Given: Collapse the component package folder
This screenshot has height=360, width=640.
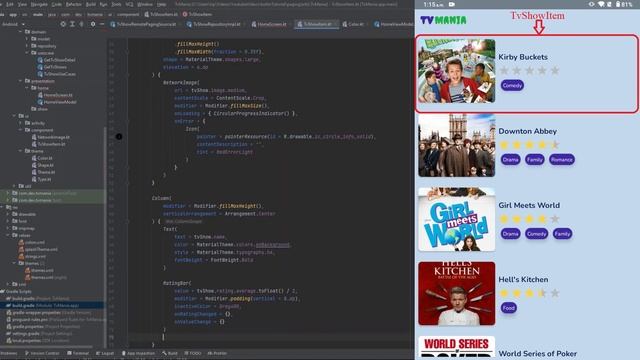Looking at the screenshot, I should 20,130.
